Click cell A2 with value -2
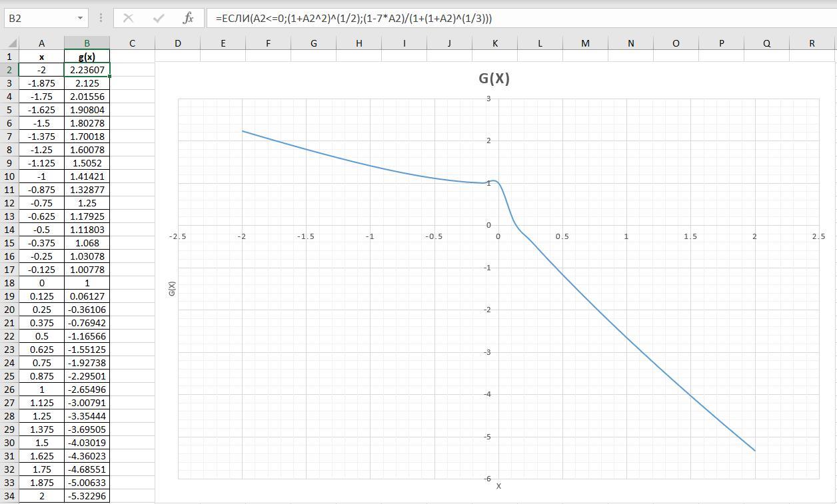Screen dimensions: 837x504 (x=41, y=70)
